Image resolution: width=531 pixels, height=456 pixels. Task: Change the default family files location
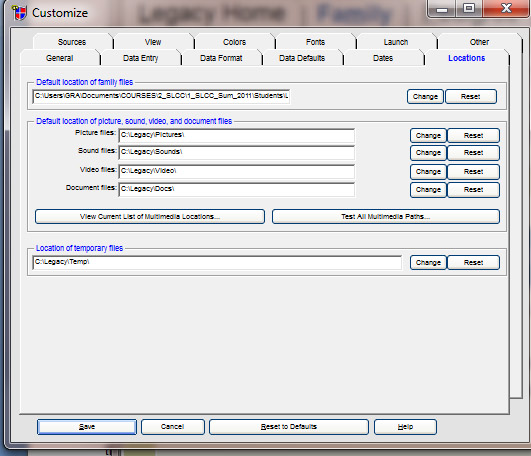pyautogui.click(x=425, y=96)
